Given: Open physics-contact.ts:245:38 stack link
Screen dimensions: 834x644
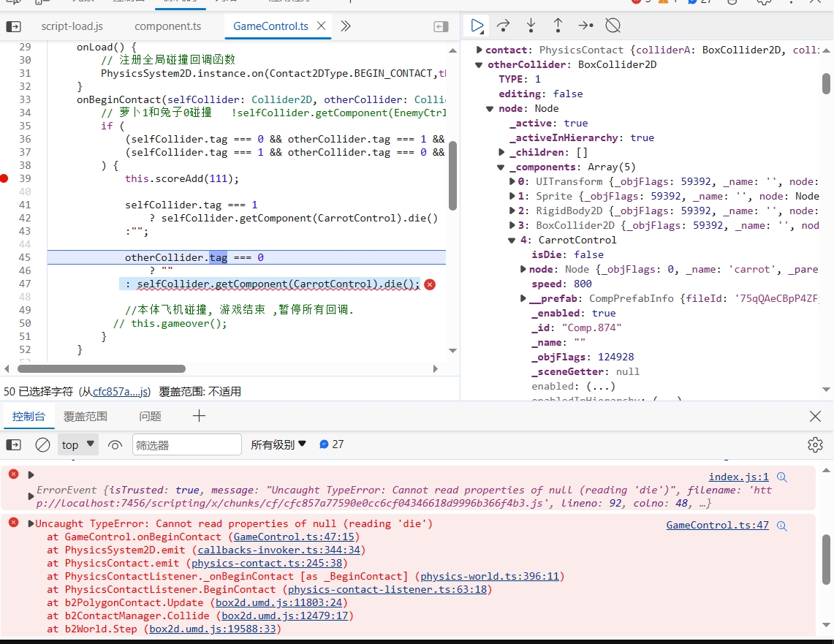Looking at the screenshot, I should 267,563.
